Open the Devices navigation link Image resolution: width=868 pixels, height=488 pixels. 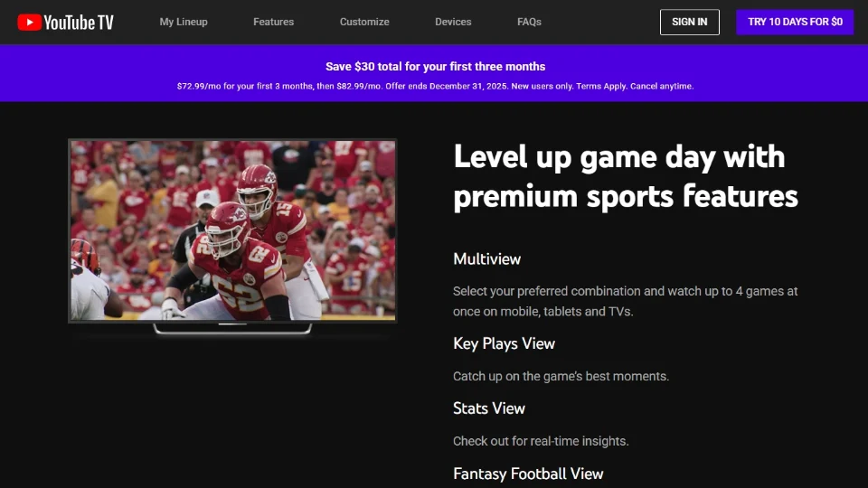(453, 22)
